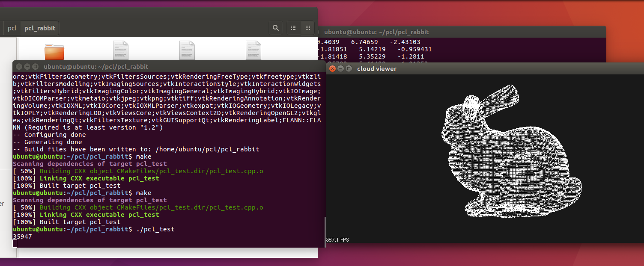Navigate to pcl via the breadcrumb path

12,28
